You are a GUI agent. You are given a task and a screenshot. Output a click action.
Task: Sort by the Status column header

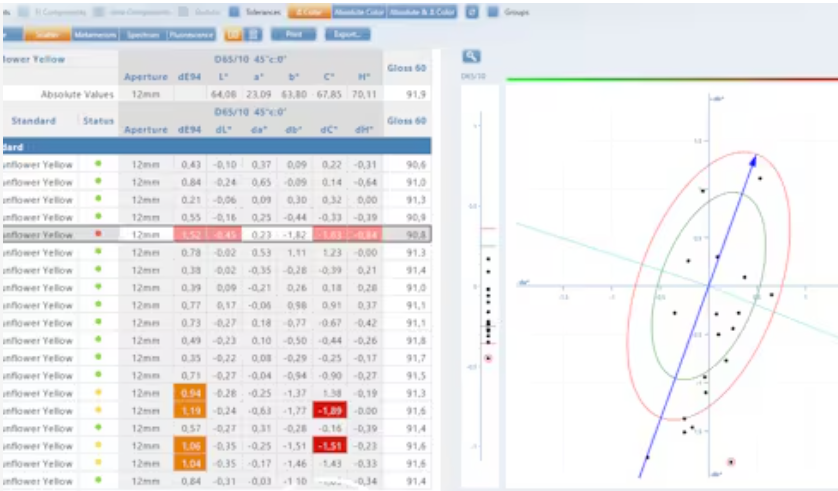(x=98, y=121)
